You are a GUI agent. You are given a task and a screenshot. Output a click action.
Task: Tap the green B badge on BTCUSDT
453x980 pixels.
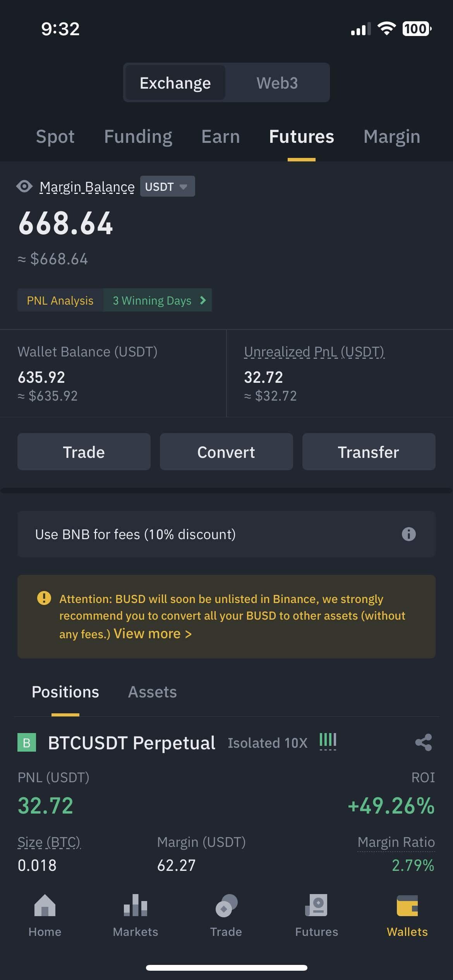coord(27,742)
